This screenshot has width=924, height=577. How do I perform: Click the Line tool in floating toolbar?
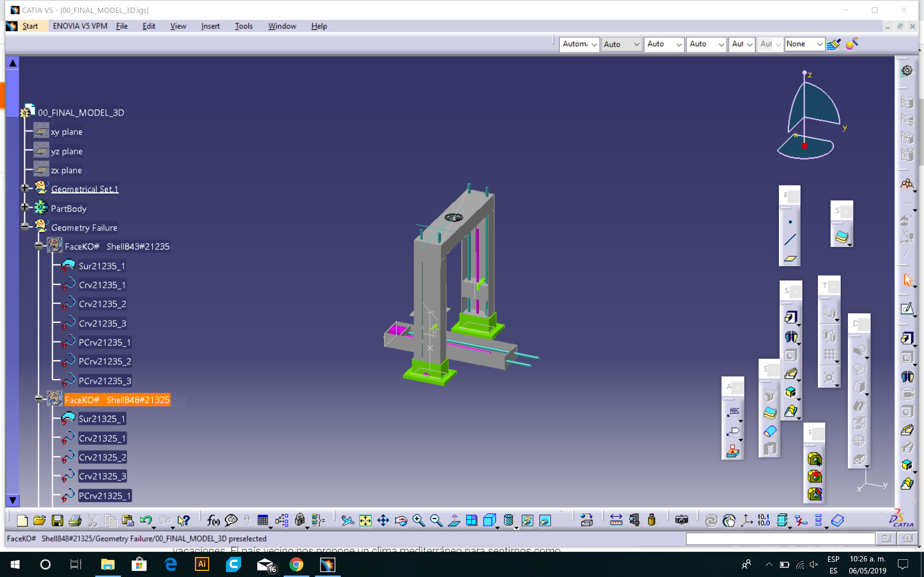(790, 240)
